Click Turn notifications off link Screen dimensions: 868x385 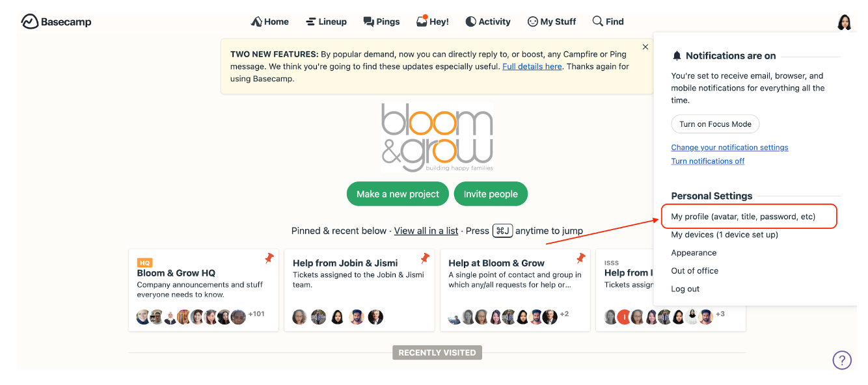[x=708, y=161]
